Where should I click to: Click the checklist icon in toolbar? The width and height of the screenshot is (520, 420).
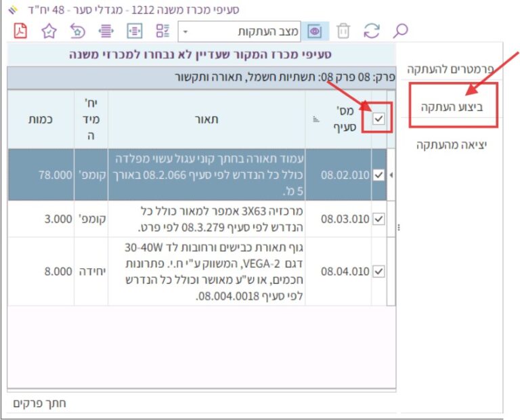162,31
